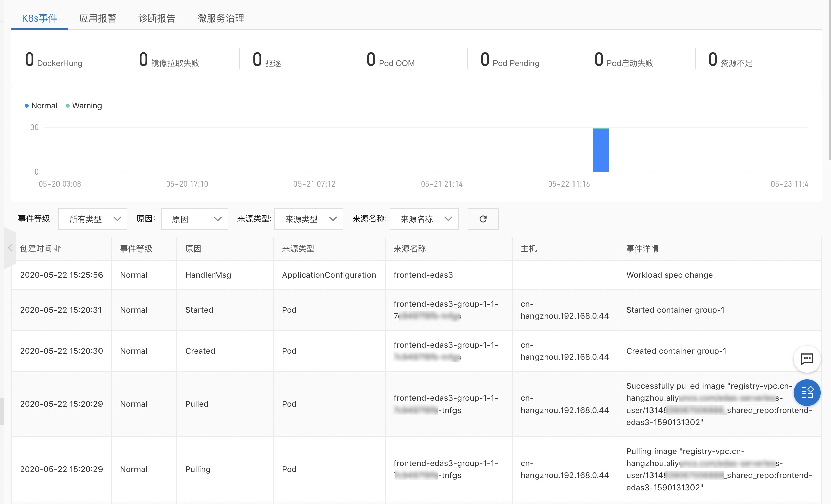831x504 pixels.
Task: Click the 镜像拉取失败 counter
Action: 169,60
